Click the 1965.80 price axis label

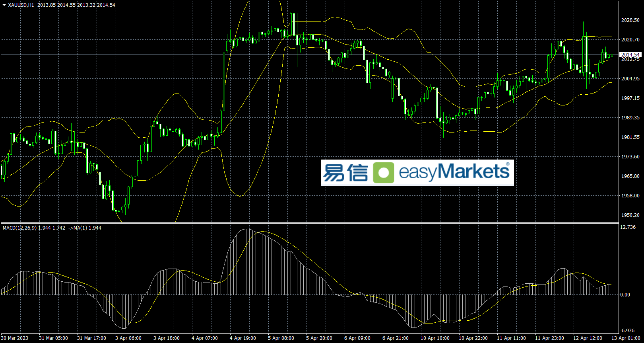(x=630, y=176)
